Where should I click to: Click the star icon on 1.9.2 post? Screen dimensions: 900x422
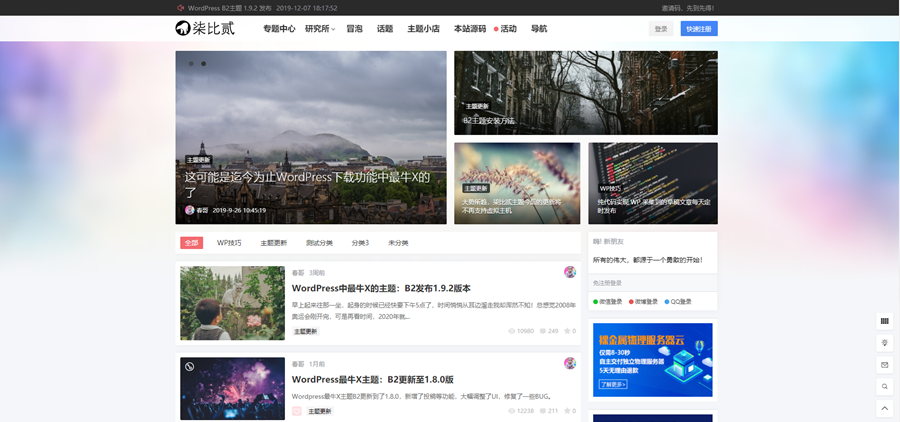tap(567, 331)
